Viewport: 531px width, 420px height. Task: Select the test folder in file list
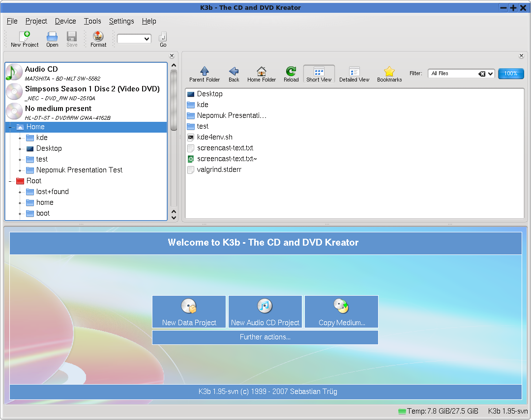tap(203, 126)
